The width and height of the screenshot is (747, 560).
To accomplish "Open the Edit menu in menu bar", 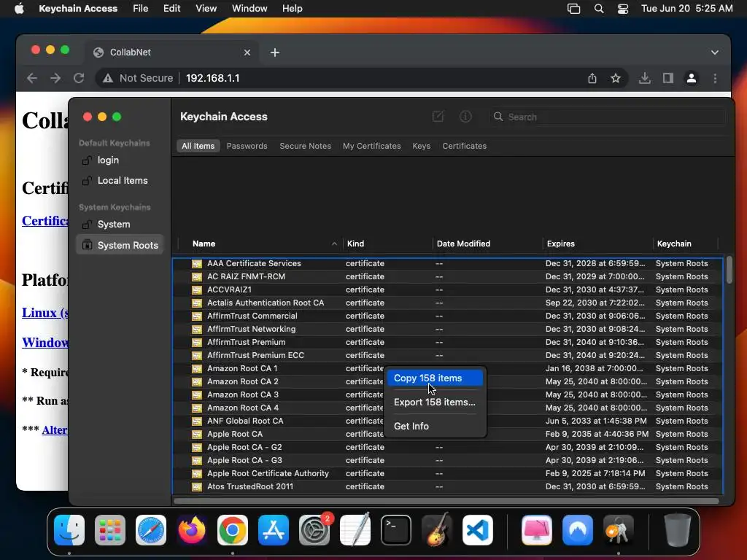I will pos(171,9).
